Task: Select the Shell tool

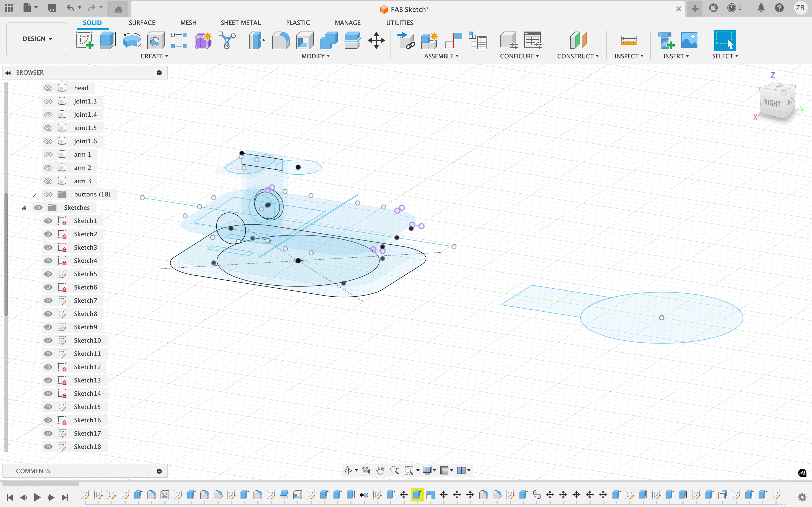Action: click(305, 41)
